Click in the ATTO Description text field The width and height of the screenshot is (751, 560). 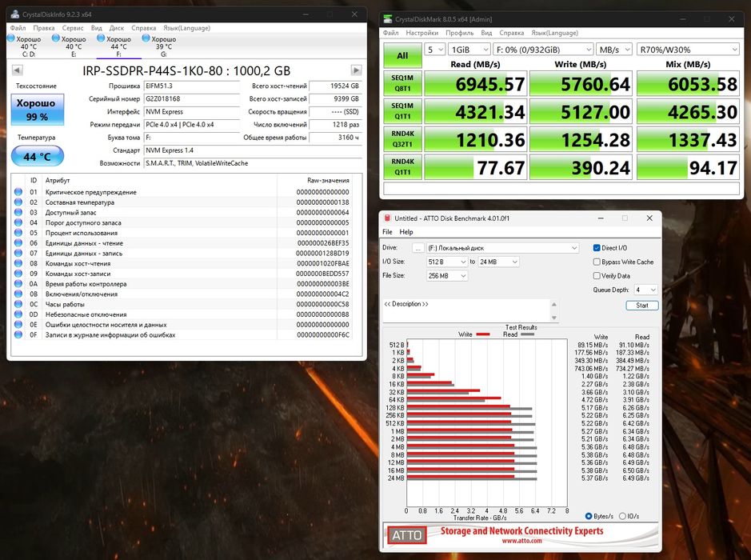[x=466, y=310]
